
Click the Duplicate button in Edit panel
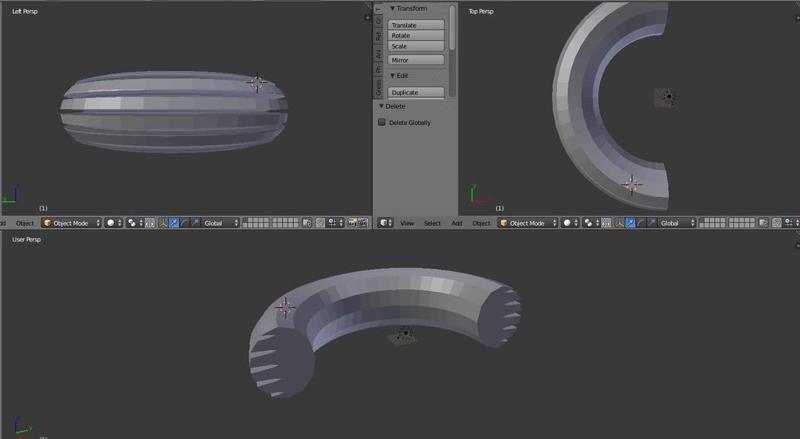[416, 92]
